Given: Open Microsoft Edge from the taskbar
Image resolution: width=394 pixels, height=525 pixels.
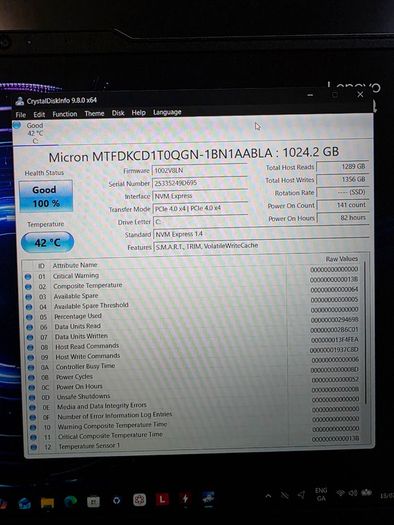Looking at the screenshot, I should [x=71, y=501].
